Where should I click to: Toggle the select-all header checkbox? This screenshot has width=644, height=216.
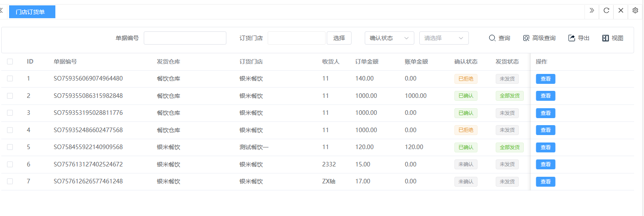10,62
